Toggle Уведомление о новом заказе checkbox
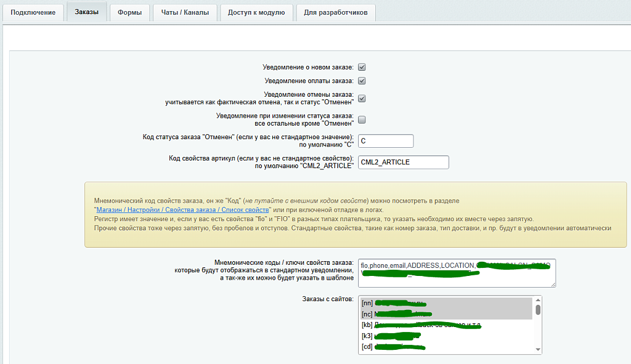Viewport: 631px width, 364px height. [x=362, y=67]
